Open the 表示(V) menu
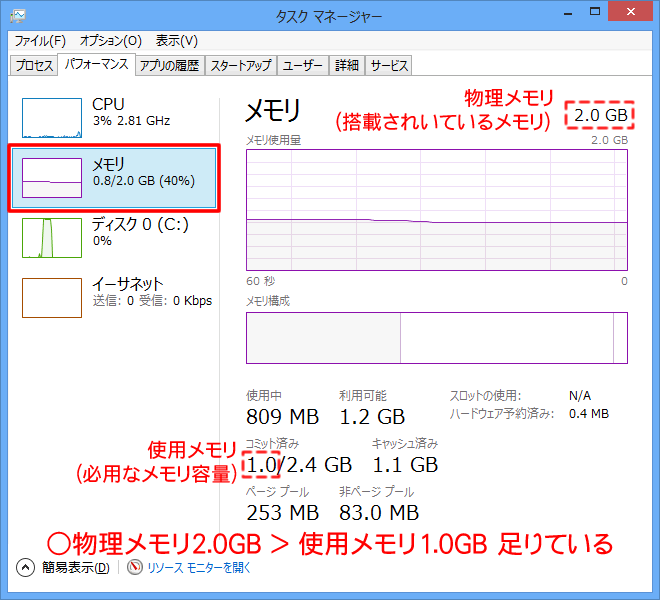This screenshot has height=600, width=660. [176, 41]
